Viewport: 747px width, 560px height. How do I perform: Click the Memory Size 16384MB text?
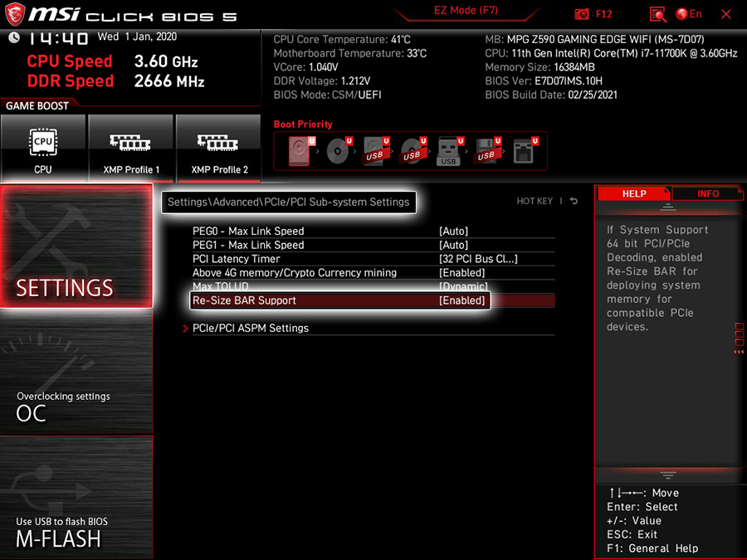click(539, 67)
